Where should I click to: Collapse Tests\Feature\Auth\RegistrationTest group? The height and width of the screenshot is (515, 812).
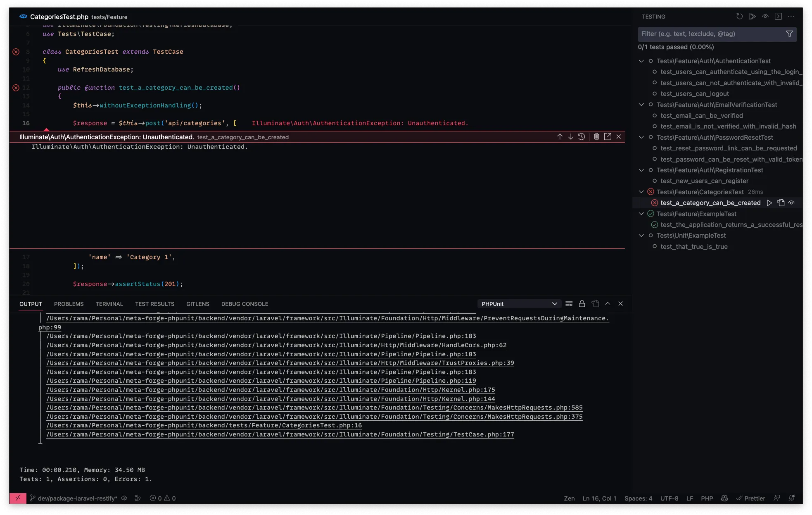641,170
